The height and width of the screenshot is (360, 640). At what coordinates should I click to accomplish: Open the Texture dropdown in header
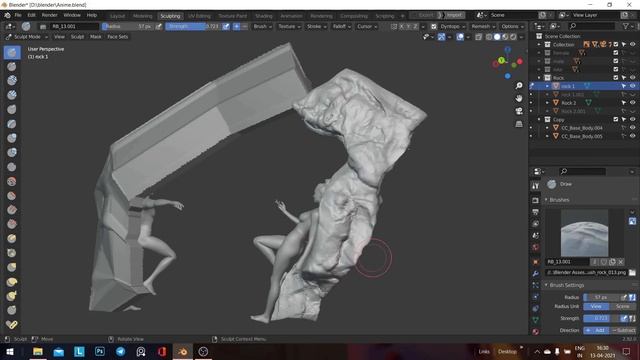click(289, 27)
